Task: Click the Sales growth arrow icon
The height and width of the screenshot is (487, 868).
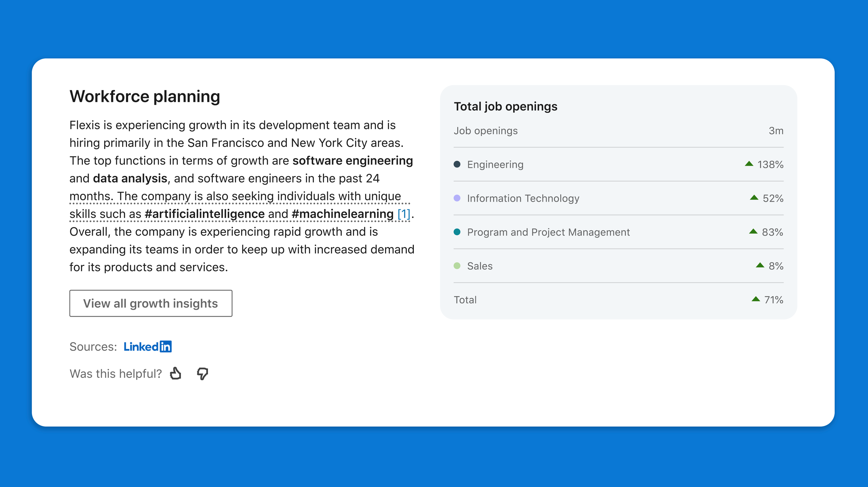Action: coord(760,265)
